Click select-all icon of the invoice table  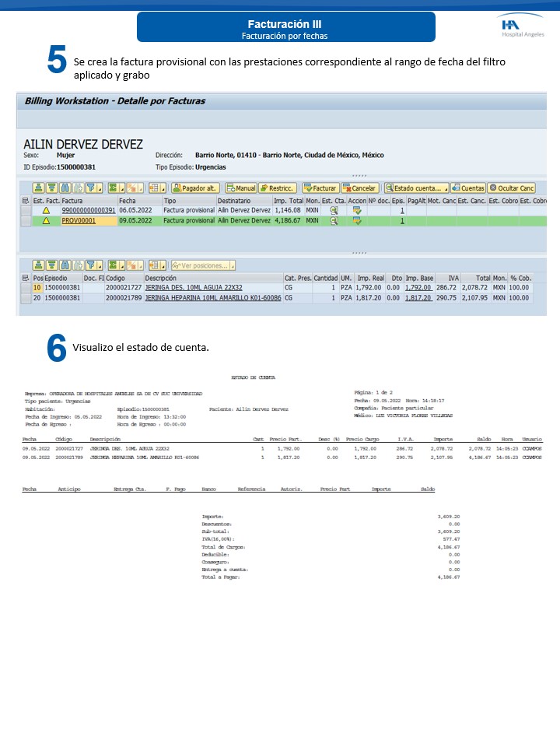click(26, 200)
